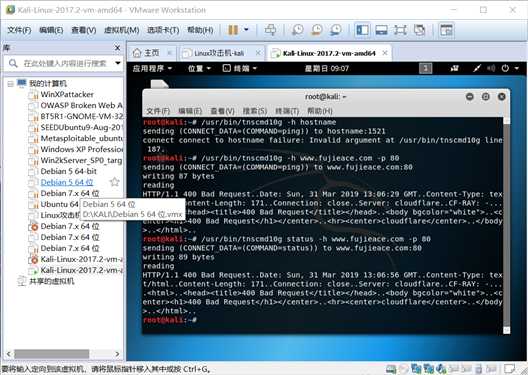This screenshot has width=528, height=375.
Task: Click the library horizontal scrollbar thumb
Action: pyautogui.click(x=52, y=354)
